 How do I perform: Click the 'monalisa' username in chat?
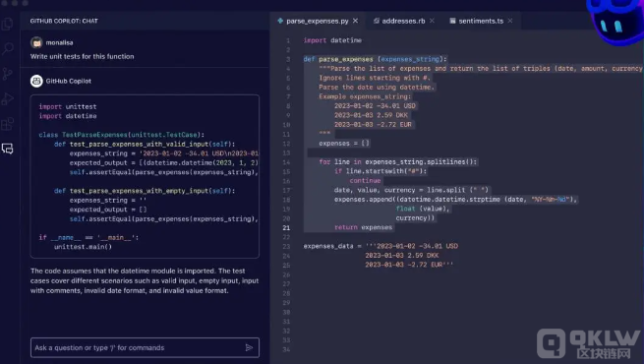[60, 42]
